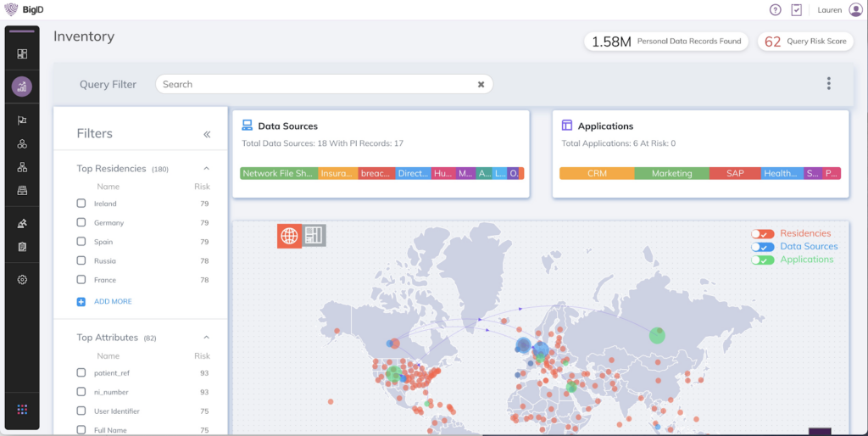This screenshot has width=868, height=436.
Task: Collapse the Filters panel with double chevron
Action: [207, 134]
